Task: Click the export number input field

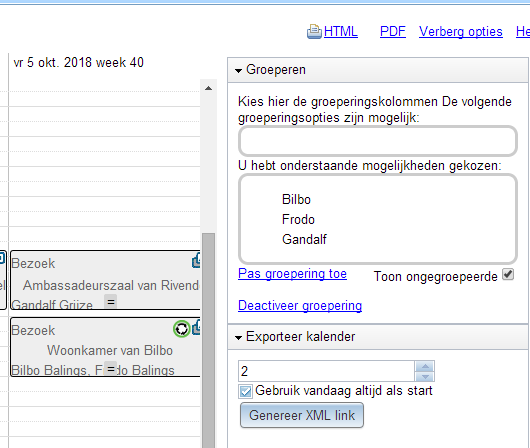Action: tap(326, 371)
